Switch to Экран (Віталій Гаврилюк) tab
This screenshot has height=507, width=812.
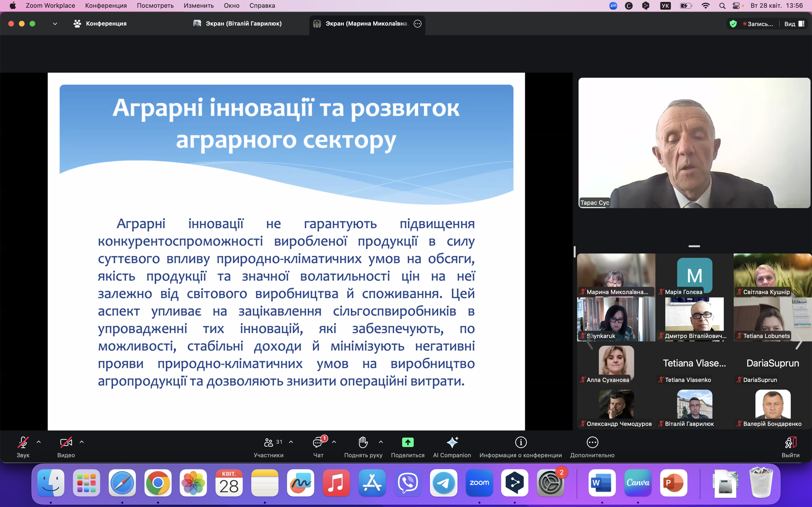[238, 23]
